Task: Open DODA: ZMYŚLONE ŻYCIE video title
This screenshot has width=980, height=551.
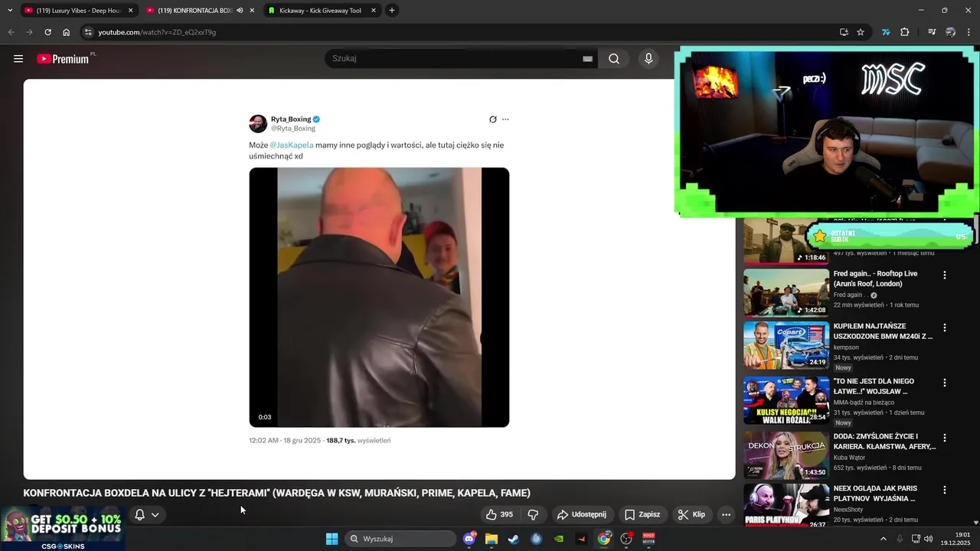Action: [x=884, y=442]
